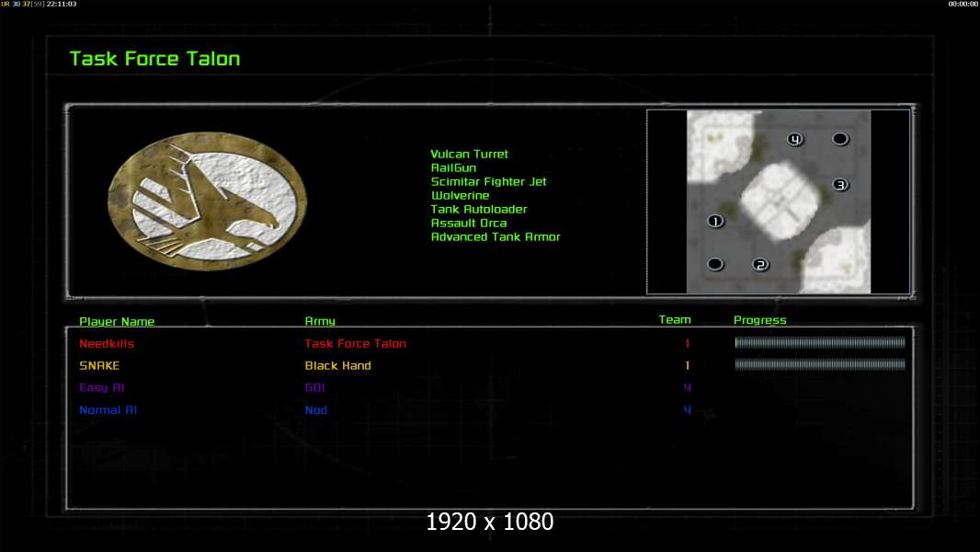Click the central snowy base on the minimap

pos(779,200)
